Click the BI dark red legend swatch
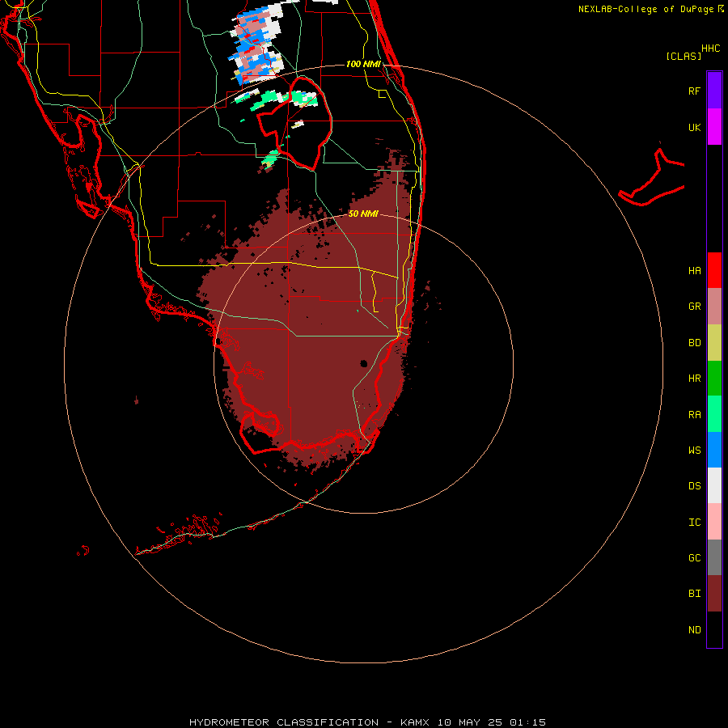Image resolution: width=728 pixels, height=728 pixels. 714,594
